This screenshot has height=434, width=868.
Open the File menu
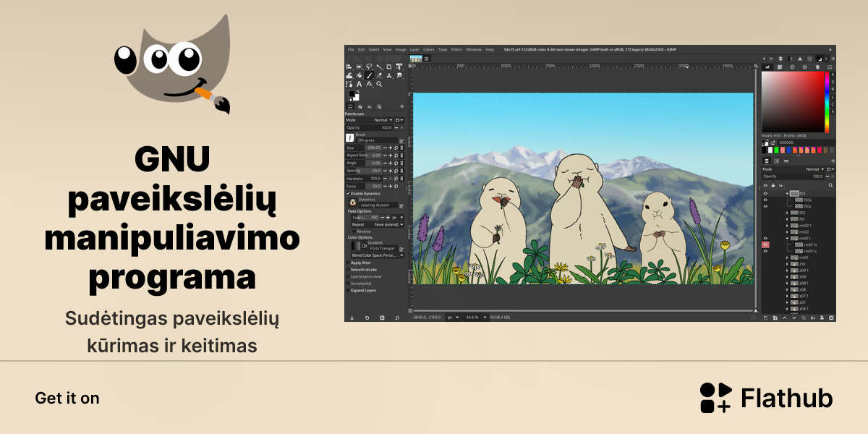[351, 50]
